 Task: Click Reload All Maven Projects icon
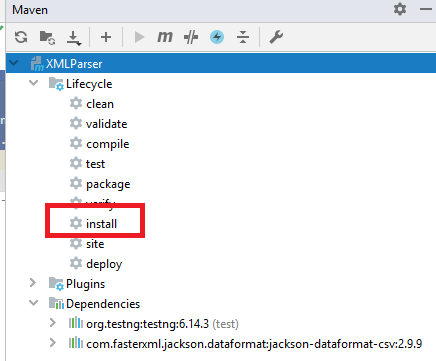pyautogui.click(x=21, y=37)
